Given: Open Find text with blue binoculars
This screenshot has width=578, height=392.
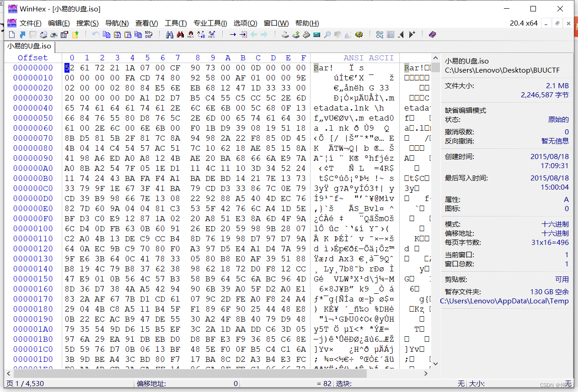Looking at the screenshot, I should tap(169, 34).
